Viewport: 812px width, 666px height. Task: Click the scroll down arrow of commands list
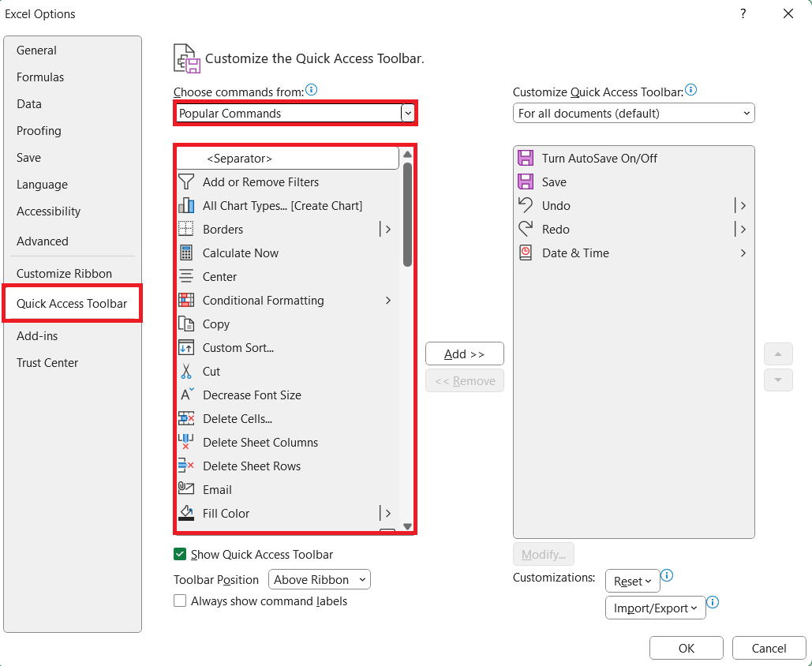407,526
